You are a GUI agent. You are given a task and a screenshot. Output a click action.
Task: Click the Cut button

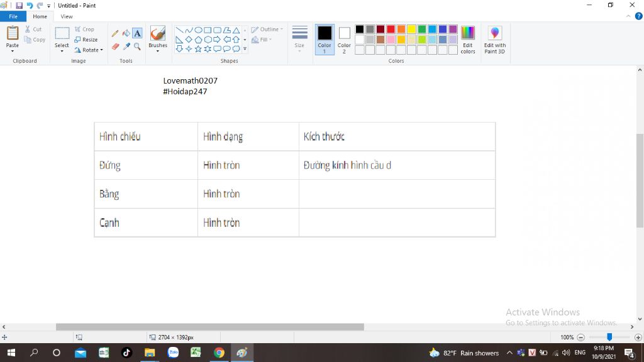coord(33,29)
